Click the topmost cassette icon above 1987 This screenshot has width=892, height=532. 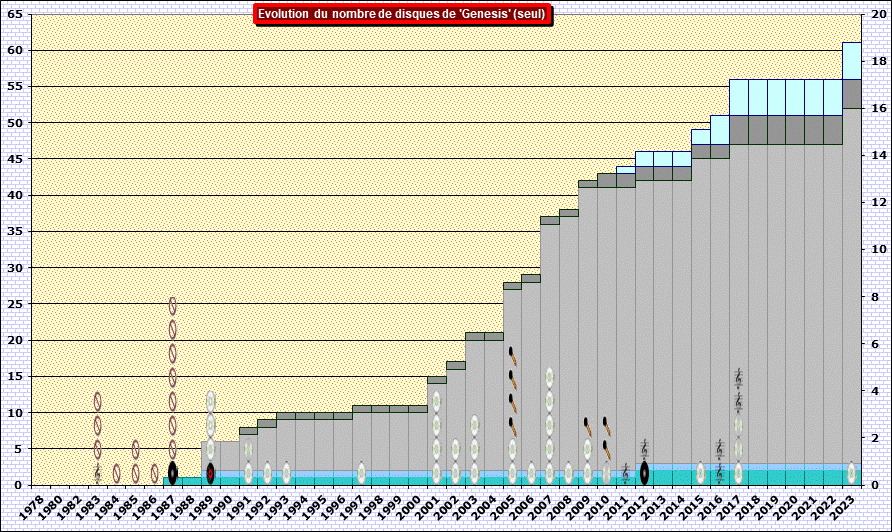(172, 306)
